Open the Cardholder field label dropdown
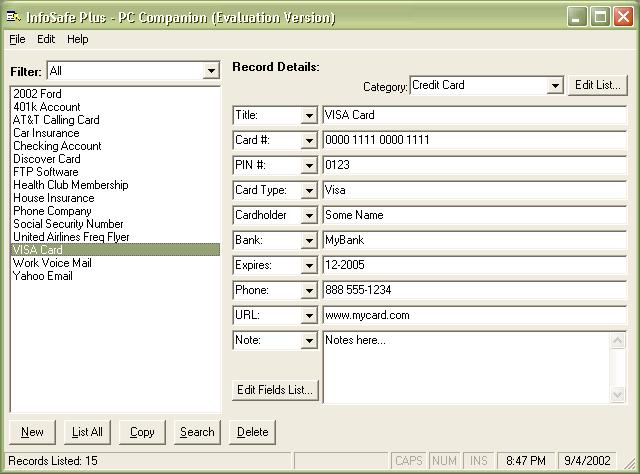 click(x=309, y=216)
